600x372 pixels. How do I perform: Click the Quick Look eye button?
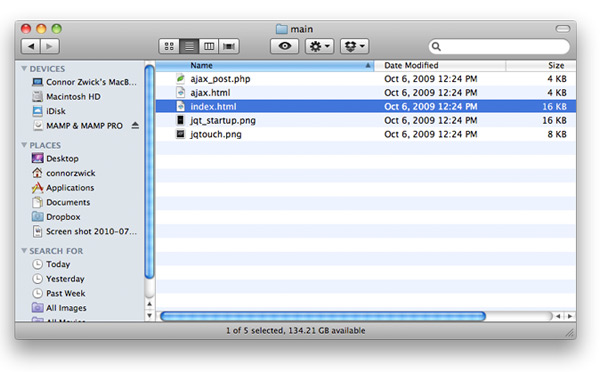pyautogui.click(x=284, y=46)
